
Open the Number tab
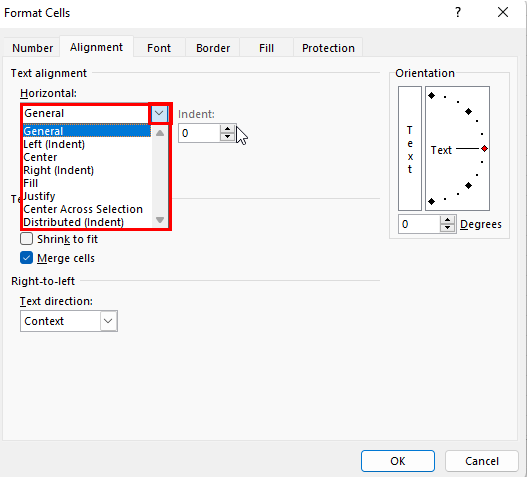[x=32, y=48]
